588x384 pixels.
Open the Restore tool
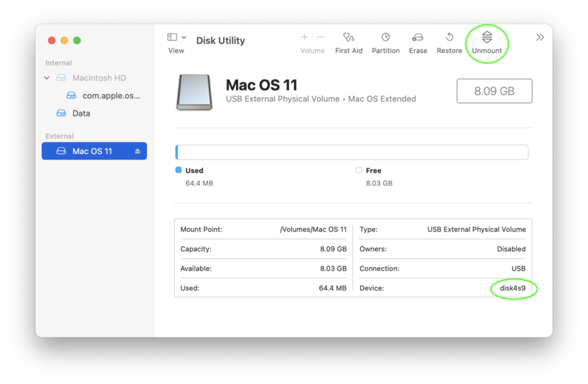tap(449, 43)
